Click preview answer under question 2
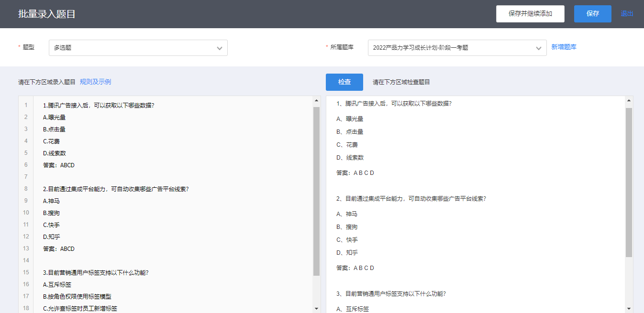 pyautogui.click(x=355, y=268)
